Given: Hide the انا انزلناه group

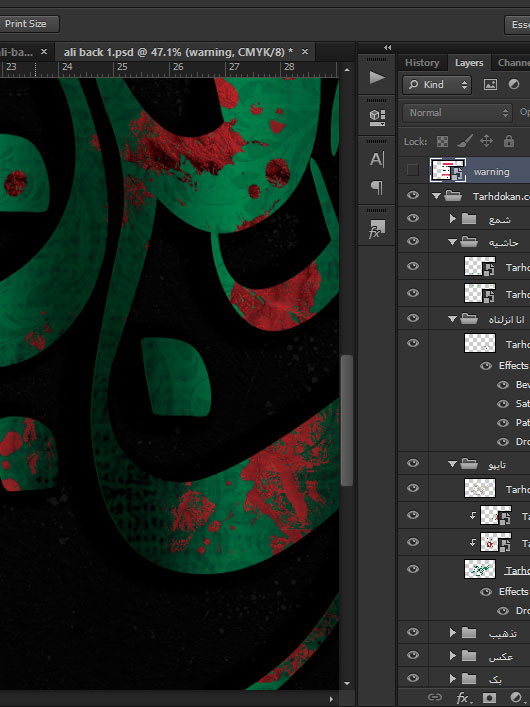Looking at the screenshot, I should [413, 318].
